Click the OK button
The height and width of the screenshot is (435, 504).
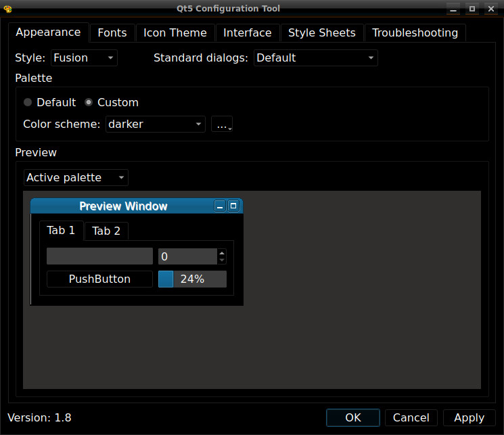353,417
